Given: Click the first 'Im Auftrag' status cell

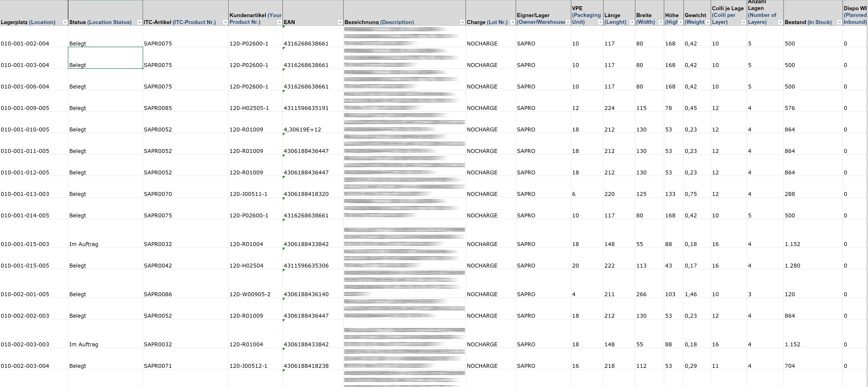Looking at the screenshot, I should coord(84,244).
